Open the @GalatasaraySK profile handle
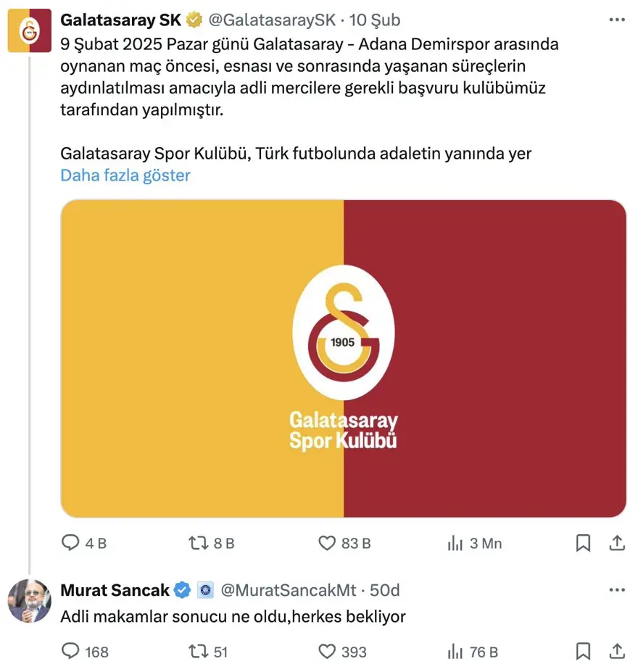 tap(272, 20)
